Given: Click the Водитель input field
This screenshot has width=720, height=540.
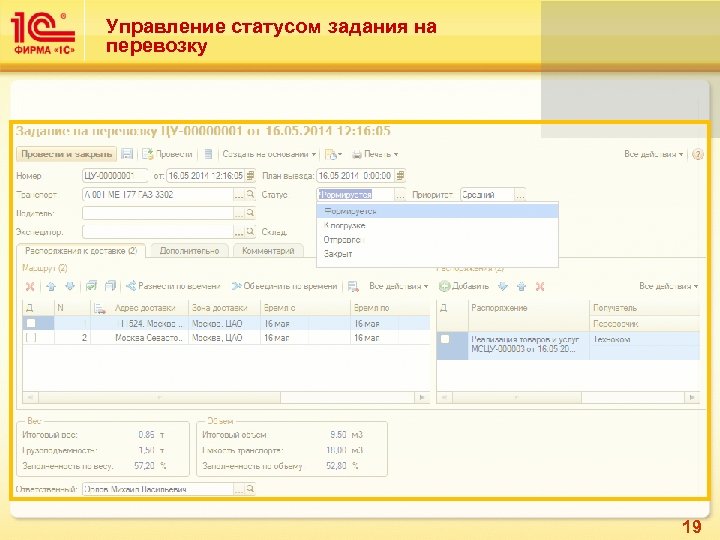Looking at the screenshot, I should pyautogui.click(x=158, y=213).
